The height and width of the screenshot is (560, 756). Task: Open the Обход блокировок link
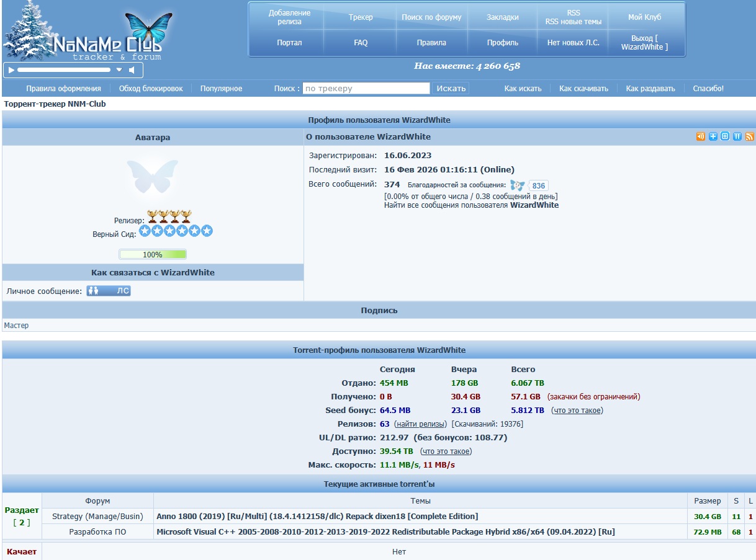click(x=151, y=89)
